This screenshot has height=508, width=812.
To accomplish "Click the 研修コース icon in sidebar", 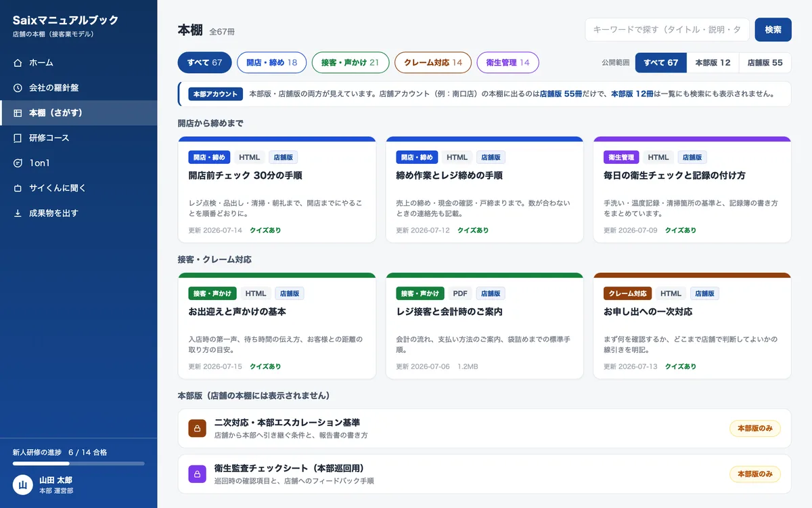I will tap(18, 138).
